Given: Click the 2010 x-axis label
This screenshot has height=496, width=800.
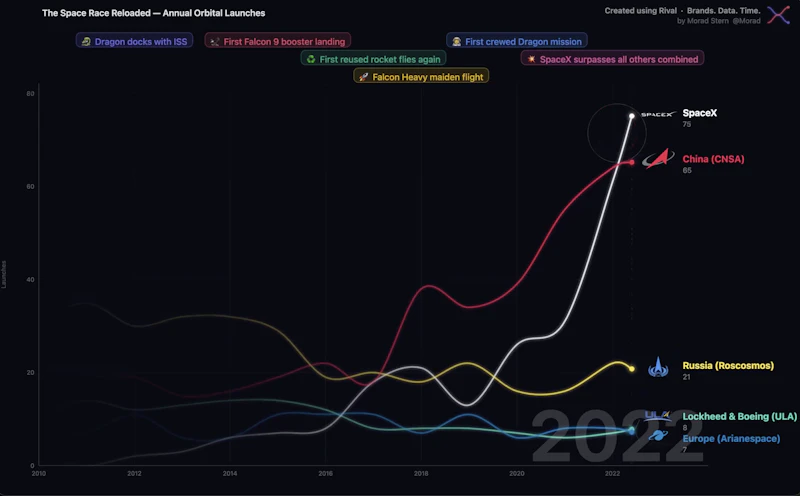Looking at the screenshot, I should click(x=39, y=474).
